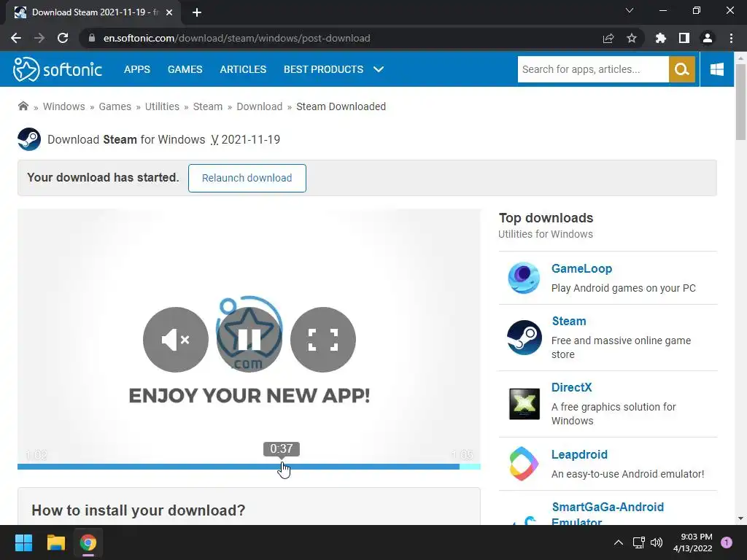Go back with browser back arrow
This screenshot has width=747, height=560.
16,38
